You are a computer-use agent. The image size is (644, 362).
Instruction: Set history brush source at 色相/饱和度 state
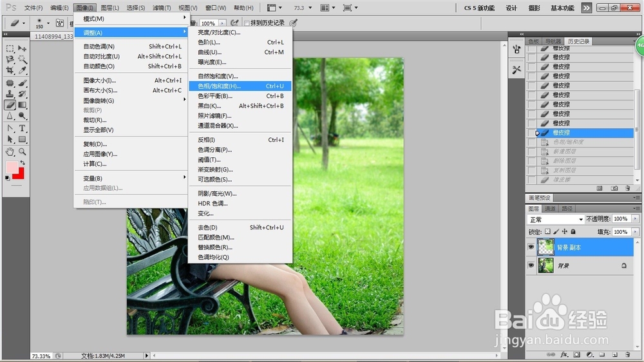[x=532, y=142]
